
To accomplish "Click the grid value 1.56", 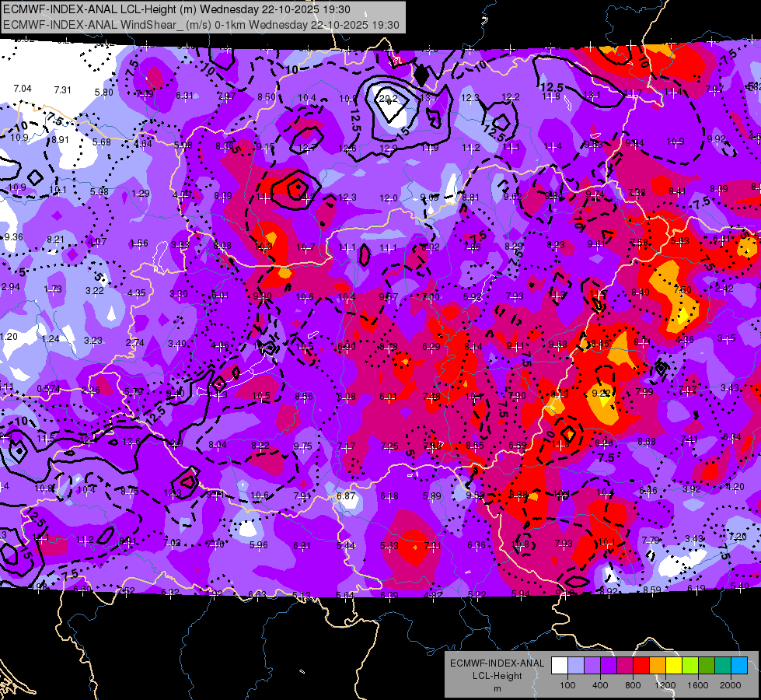I will (139, 243).
